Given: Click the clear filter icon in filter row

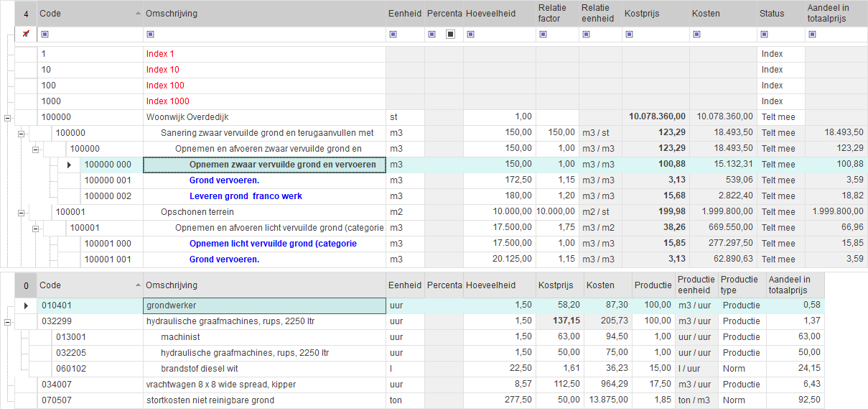Looking at the screenshot, I should tap(26, 34).
